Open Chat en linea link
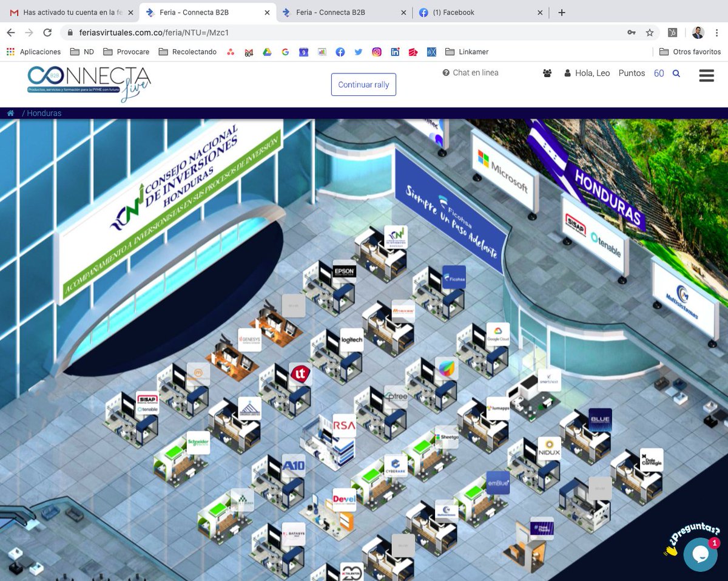Image resolution: width=728 pixels, height=581 pixels. pos(471,72)
